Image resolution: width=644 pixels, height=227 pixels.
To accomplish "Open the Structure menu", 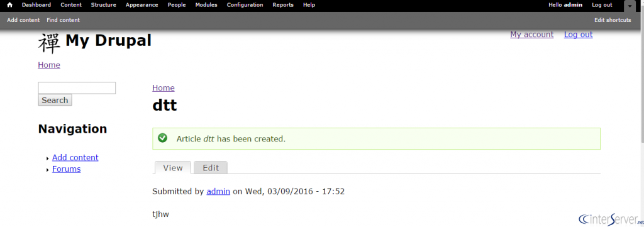I will 104,5.
